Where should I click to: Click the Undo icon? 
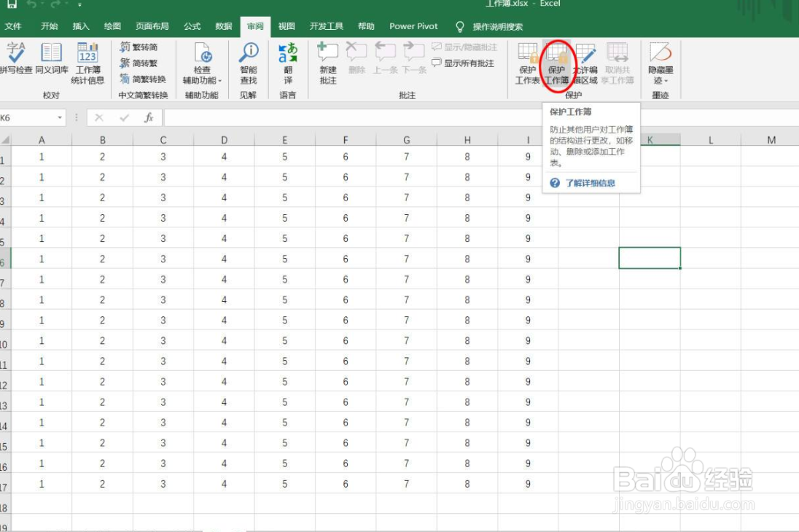(31, 4)
